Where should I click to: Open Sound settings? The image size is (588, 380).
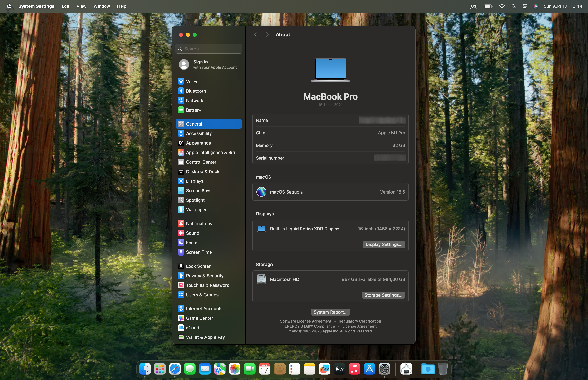[209, 233]
